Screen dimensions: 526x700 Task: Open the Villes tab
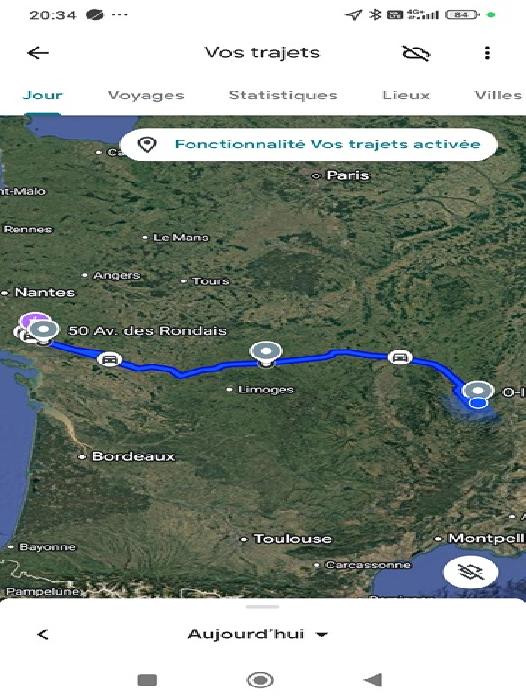click(498, 95)
